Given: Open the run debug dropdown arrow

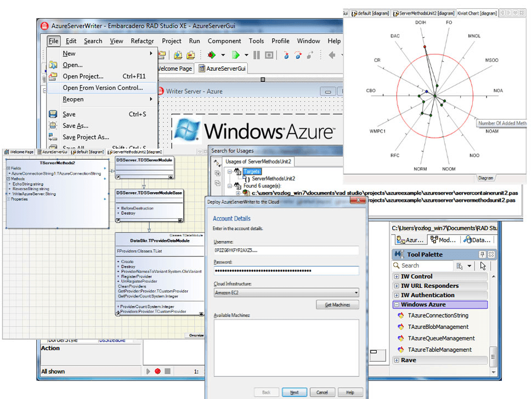Looking at the screenshot, I should point(223,55).
